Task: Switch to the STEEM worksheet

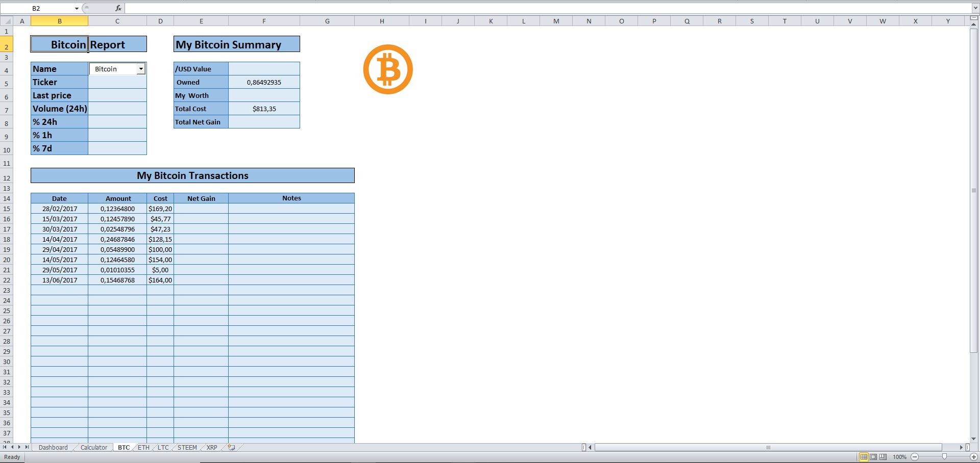Action: [186, 447]
